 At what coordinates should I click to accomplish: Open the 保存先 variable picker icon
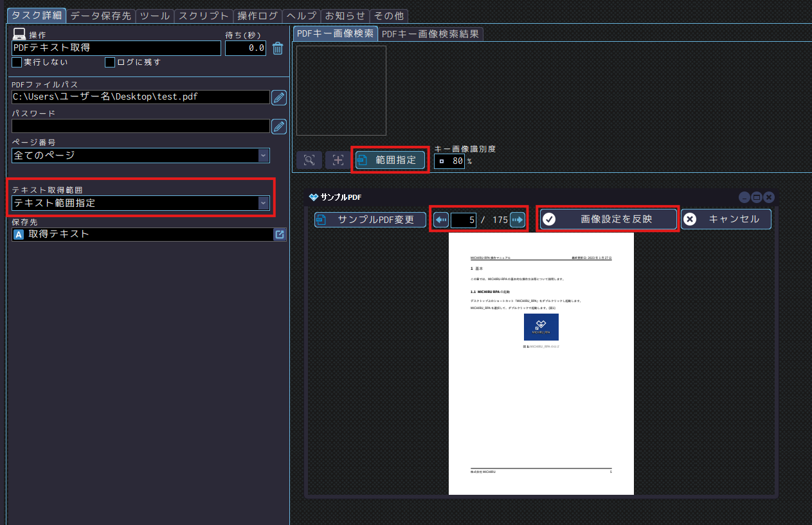tap(280, 235)
